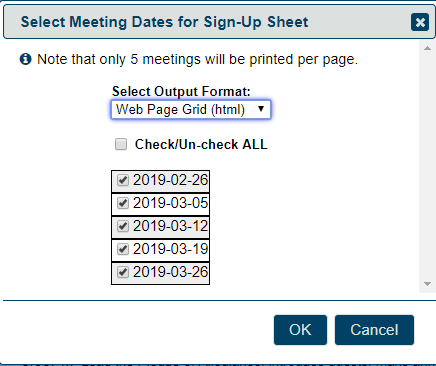Toggle the Check/Un-check ALL checkbox
The image size is (436, 366).
(121, 144)
